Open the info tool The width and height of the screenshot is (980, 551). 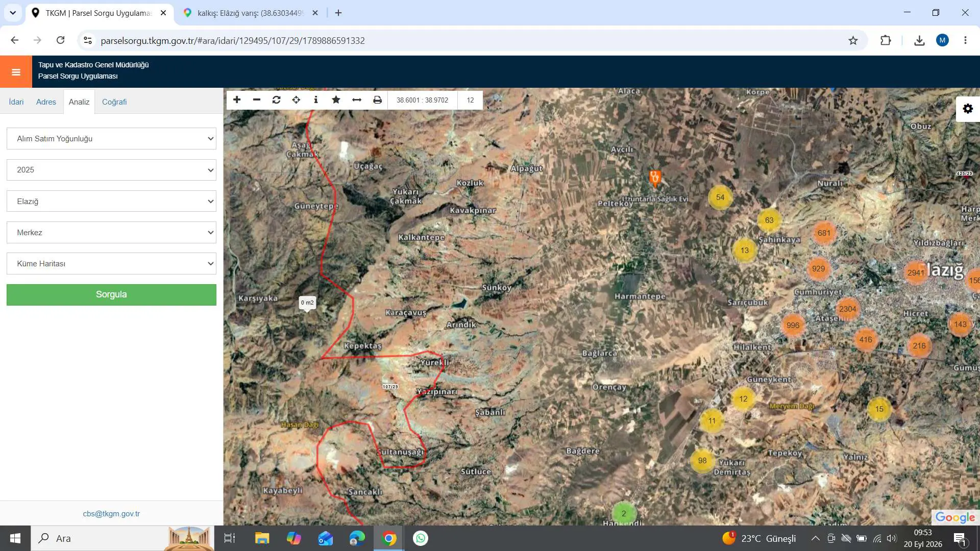coord(316,100)
